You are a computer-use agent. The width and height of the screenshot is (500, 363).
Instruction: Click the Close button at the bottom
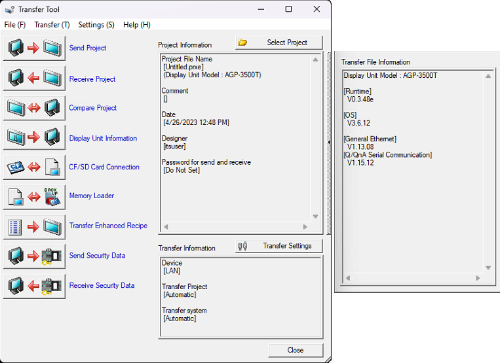tap(296, 350)
